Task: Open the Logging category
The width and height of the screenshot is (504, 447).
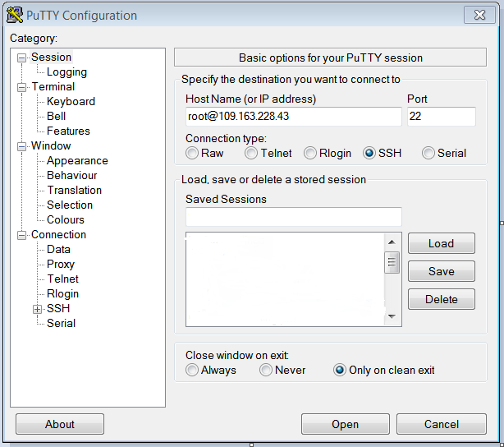Action: [66, 71]
